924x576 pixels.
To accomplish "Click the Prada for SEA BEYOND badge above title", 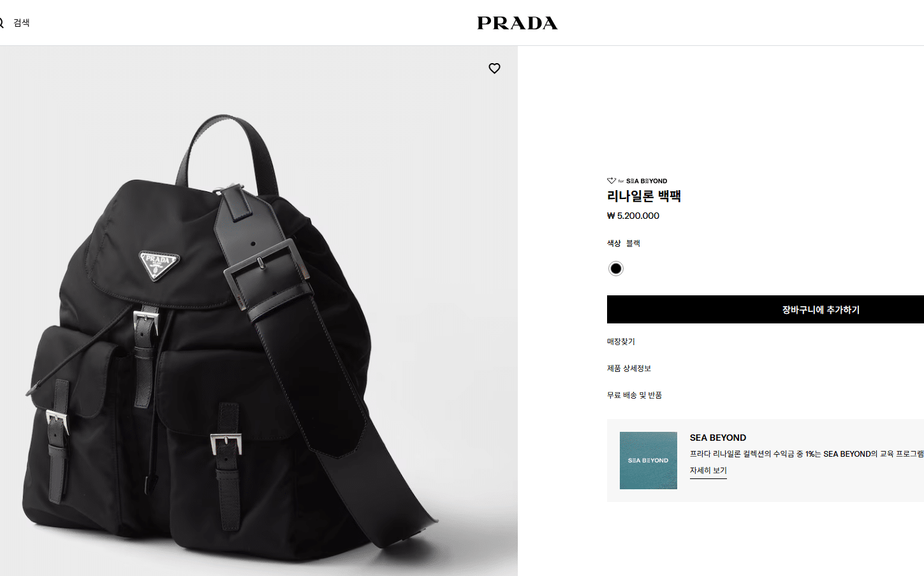I will (637, 181).
